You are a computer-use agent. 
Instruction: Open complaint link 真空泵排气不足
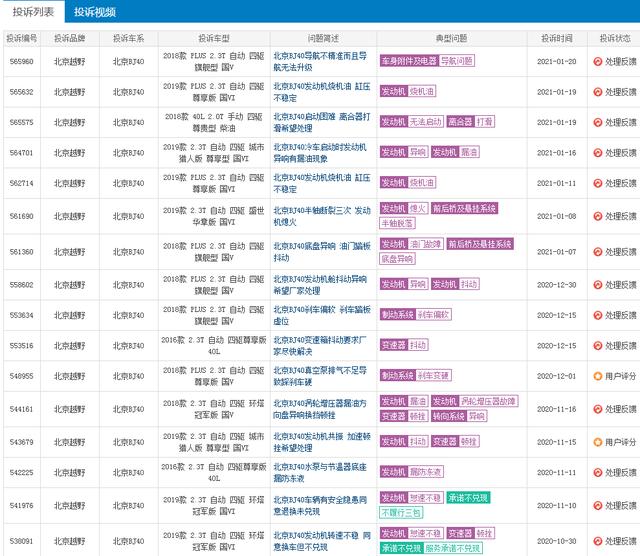(x=320, y=376)
